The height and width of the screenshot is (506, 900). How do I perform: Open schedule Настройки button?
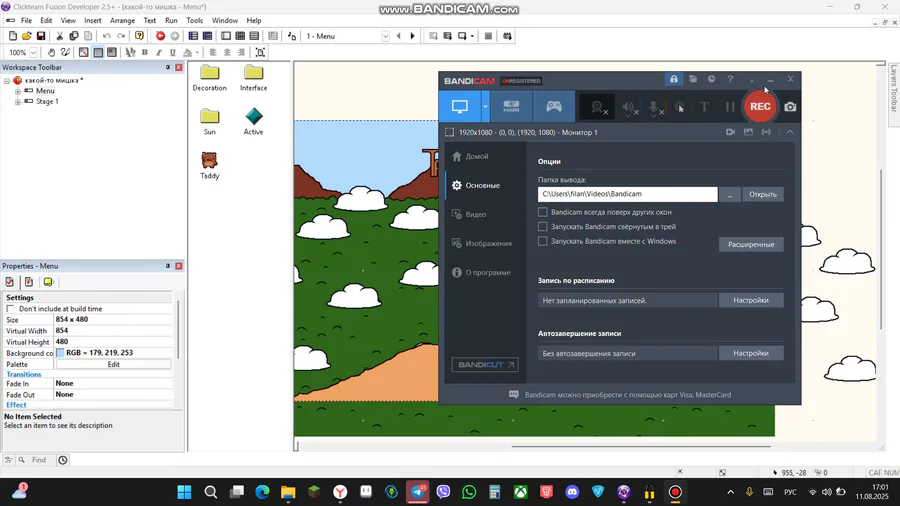pyautogui.click(x=751, y=300)
